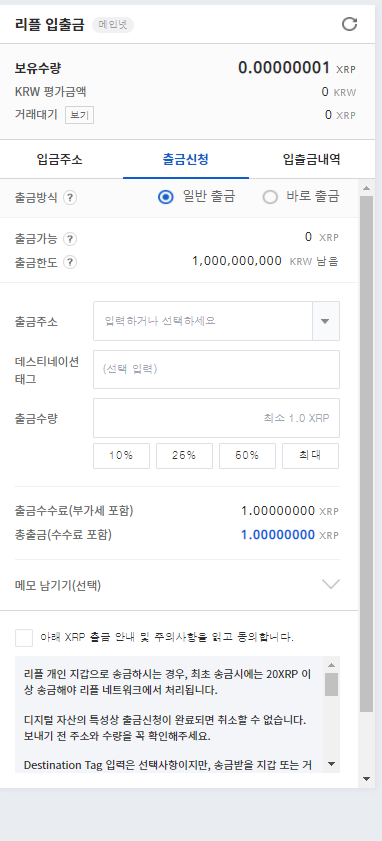This screenshot has width=382, height=841.
Task: Click the 최대 amount button
Action: pos(310,456)
